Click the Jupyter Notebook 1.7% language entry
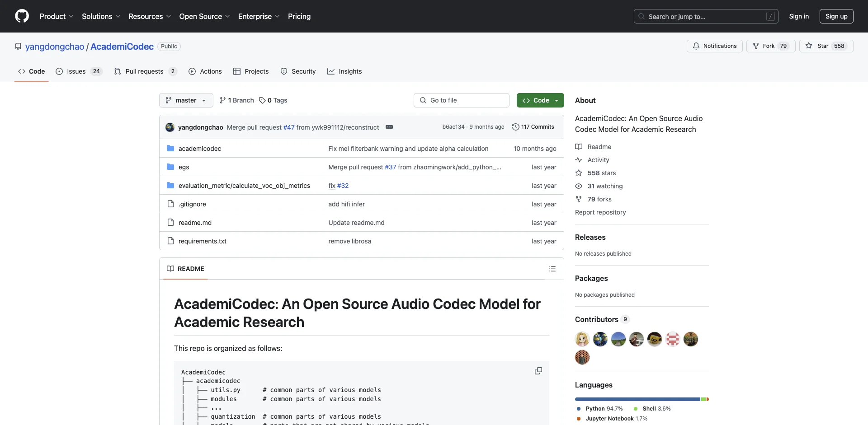 612,419
